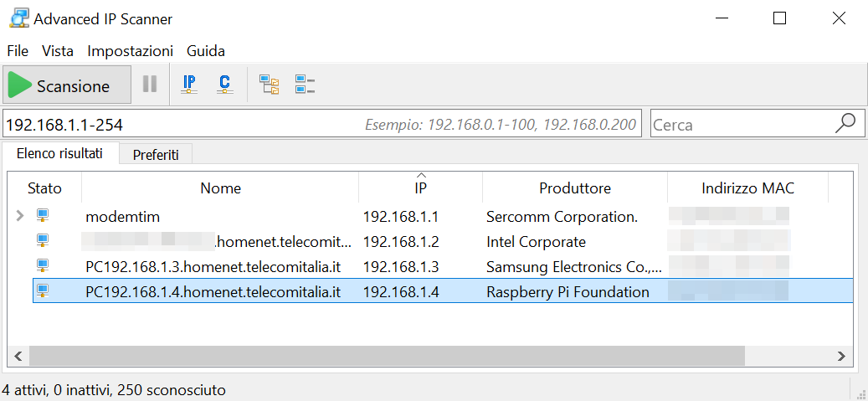Start scan with the Scansione button
Image resolution: width=868 pixels, height=401 pixels.
tap(67, 85)
